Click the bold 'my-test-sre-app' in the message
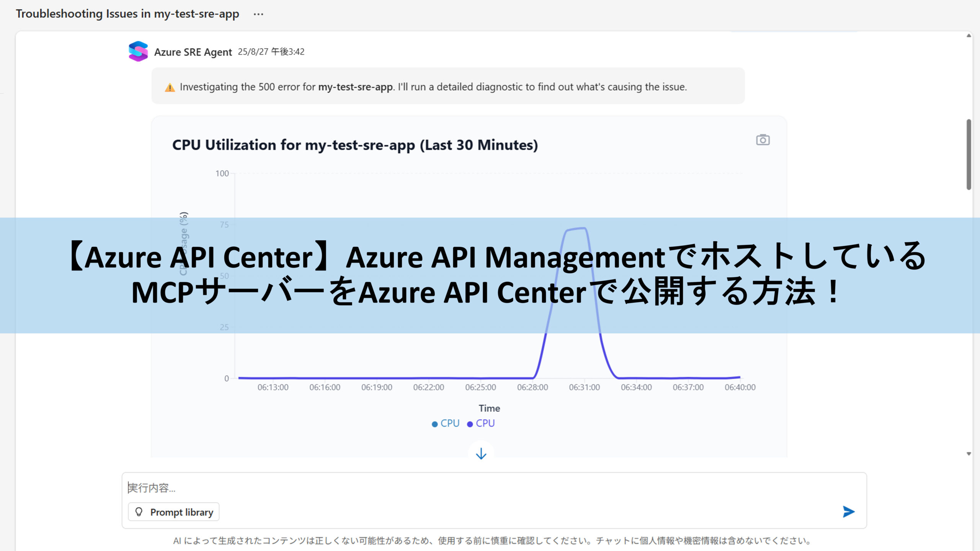Screen dimensions: 980x551 (x=355, y=87)
